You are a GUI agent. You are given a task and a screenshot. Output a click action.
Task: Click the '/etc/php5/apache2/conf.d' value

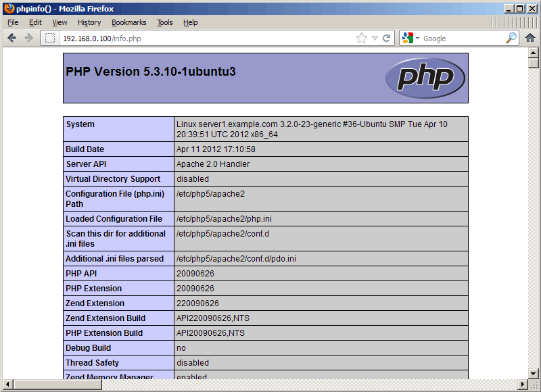222,234
